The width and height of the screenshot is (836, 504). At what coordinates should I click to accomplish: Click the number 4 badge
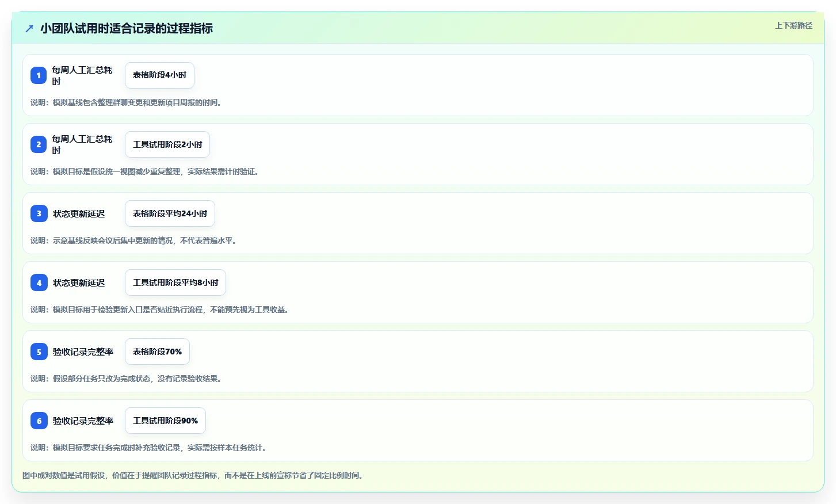tap(39, 282)
